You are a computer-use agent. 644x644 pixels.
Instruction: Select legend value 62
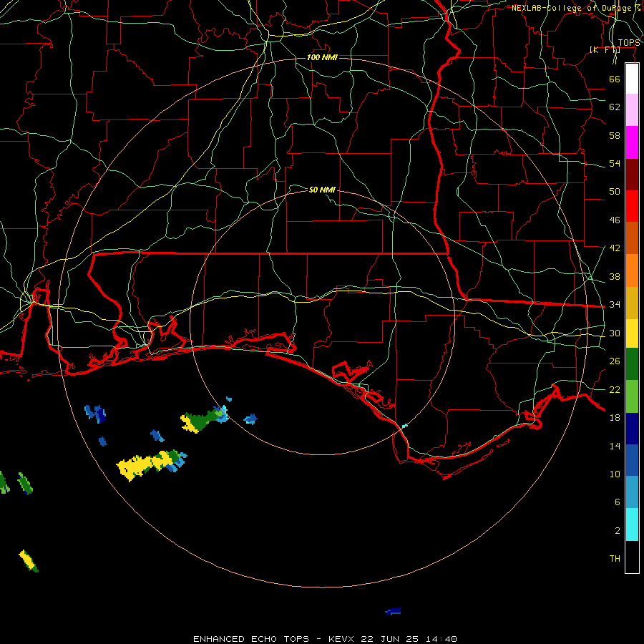[x=615, y=107]
